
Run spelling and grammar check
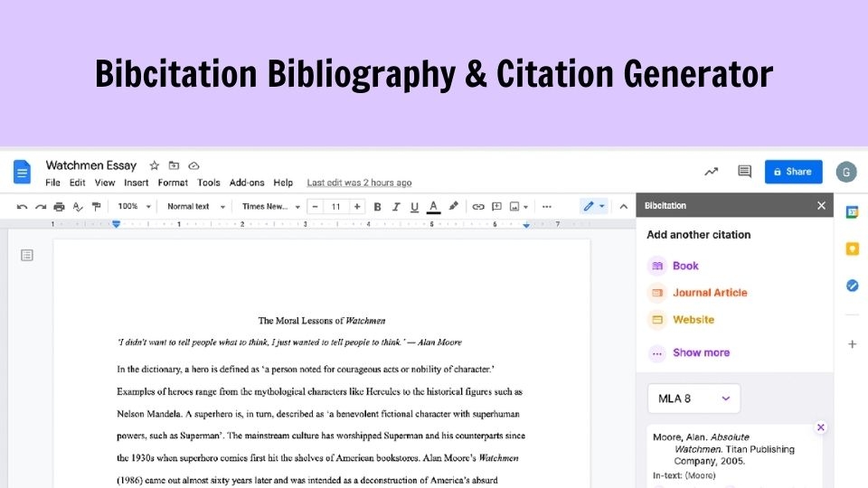click(x=78, y=206)
